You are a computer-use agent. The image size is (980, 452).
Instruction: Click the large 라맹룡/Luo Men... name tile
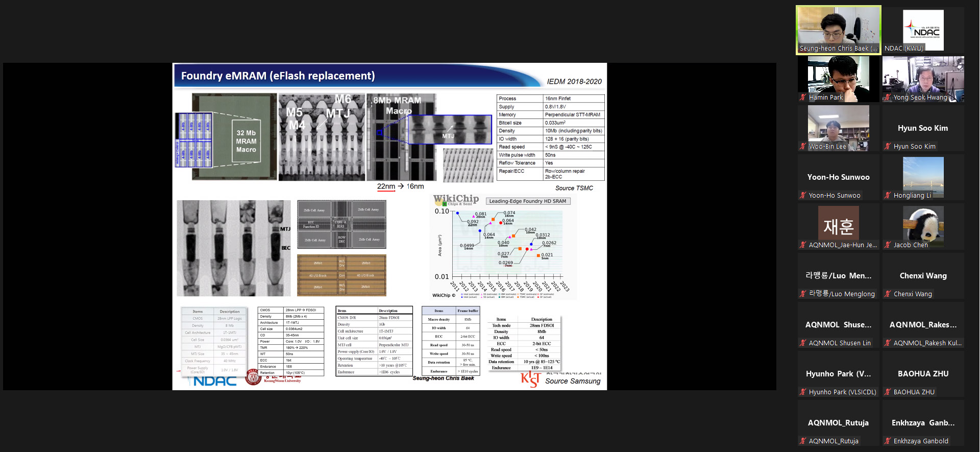point(839,276)
